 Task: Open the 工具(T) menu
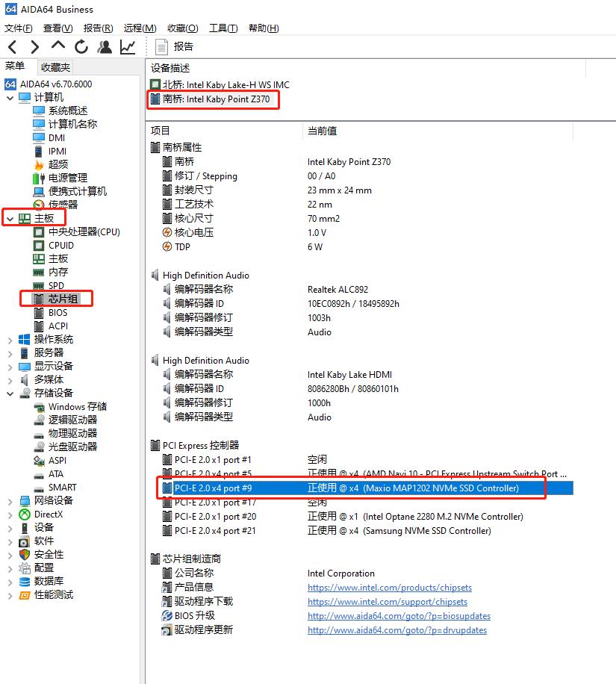pyautogui.click(x=223, y=28)
